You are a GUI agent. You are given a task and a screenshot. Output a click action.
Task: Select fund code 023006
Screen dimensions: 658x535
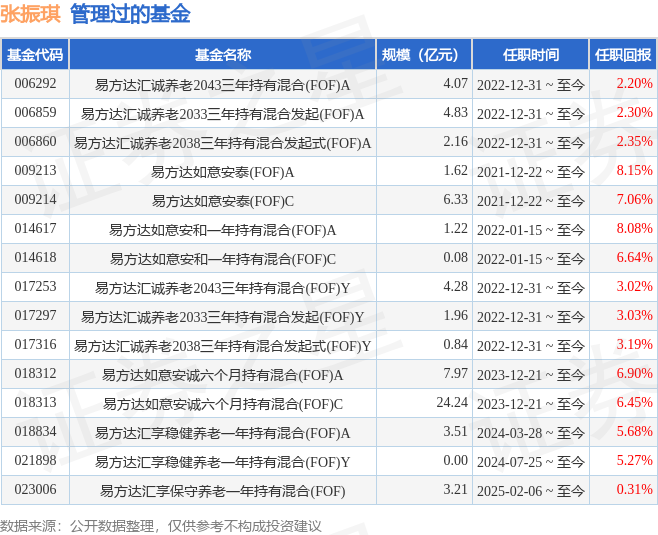(35, 489)
